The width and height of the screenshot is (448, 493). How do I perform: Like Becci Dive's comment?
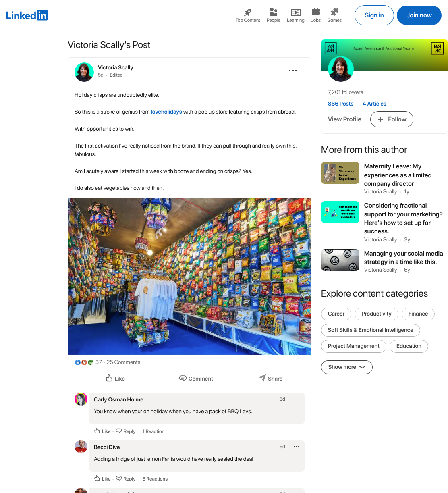tap(102, 478)
